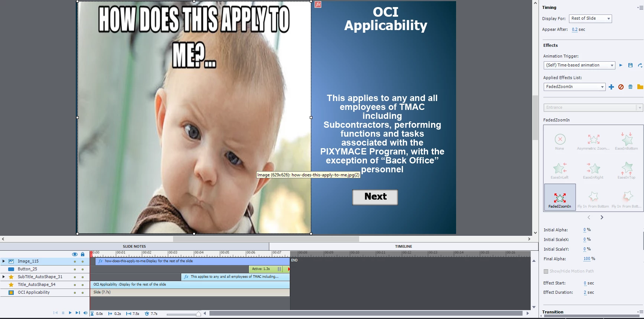The height and width of the screenshot is (319, 644).
Task: Open the Timing panel options menu
Action: [641, 7]
